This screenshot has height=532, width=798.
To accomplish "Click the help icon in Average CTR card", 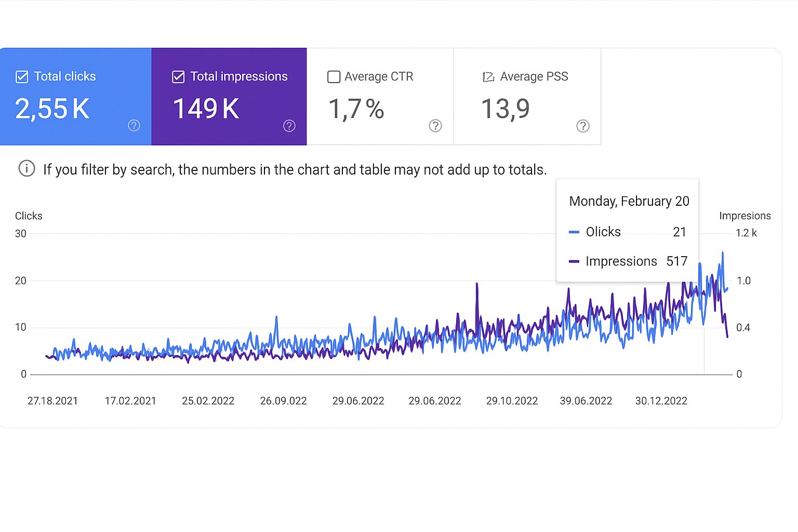I will pyautogui.click(x=435, y=126).
